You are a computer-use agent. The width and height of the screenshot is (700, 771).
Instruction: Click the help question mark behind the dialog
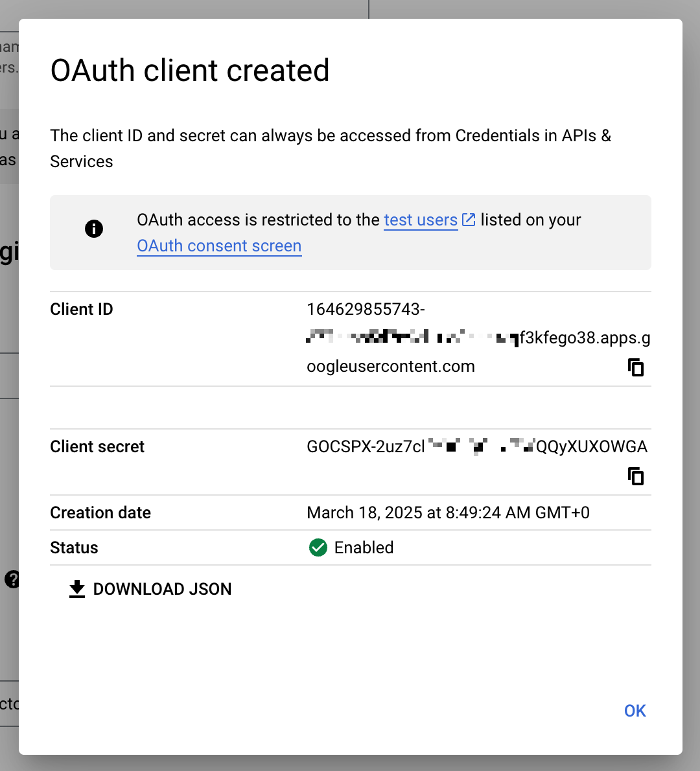(x=12, y=579)
